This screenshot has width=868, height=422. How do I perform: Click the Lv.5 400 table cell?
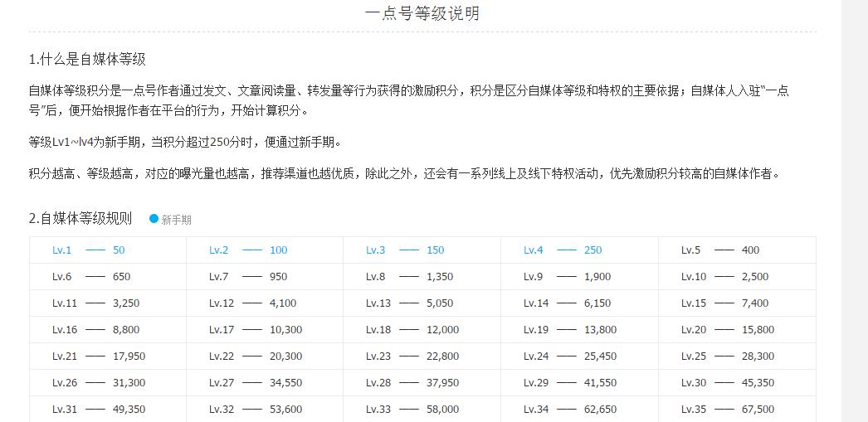[x=738, y=250]
